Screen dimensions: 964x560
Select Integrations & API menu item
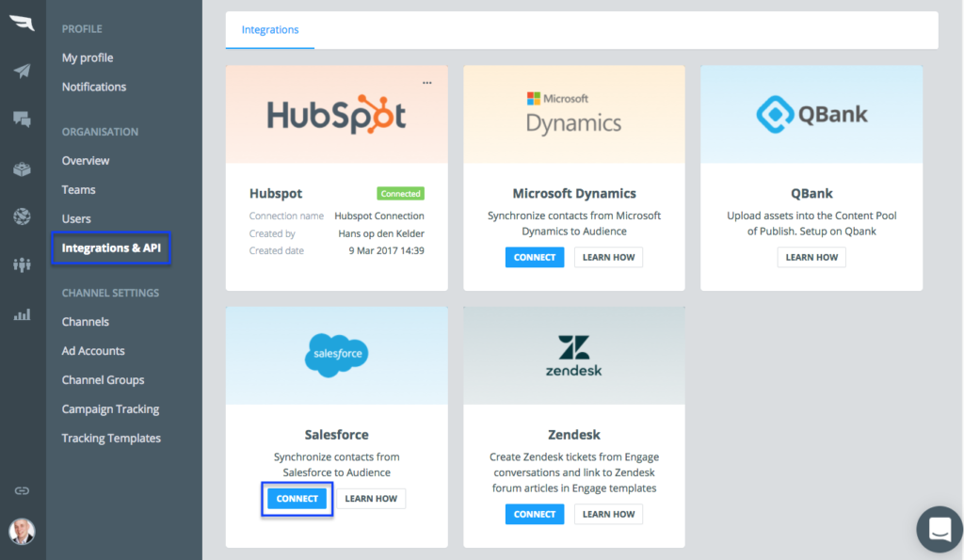(x=111, y=248)
